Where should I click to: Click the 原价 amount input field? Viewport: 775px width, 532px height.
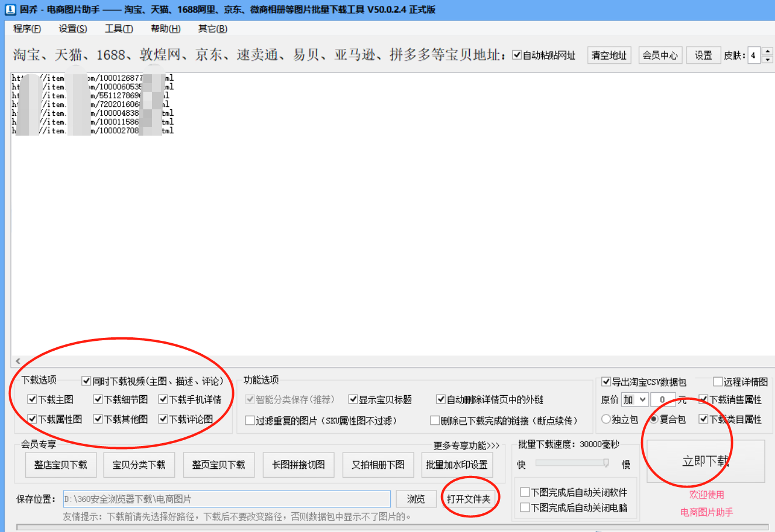(663, 400)
